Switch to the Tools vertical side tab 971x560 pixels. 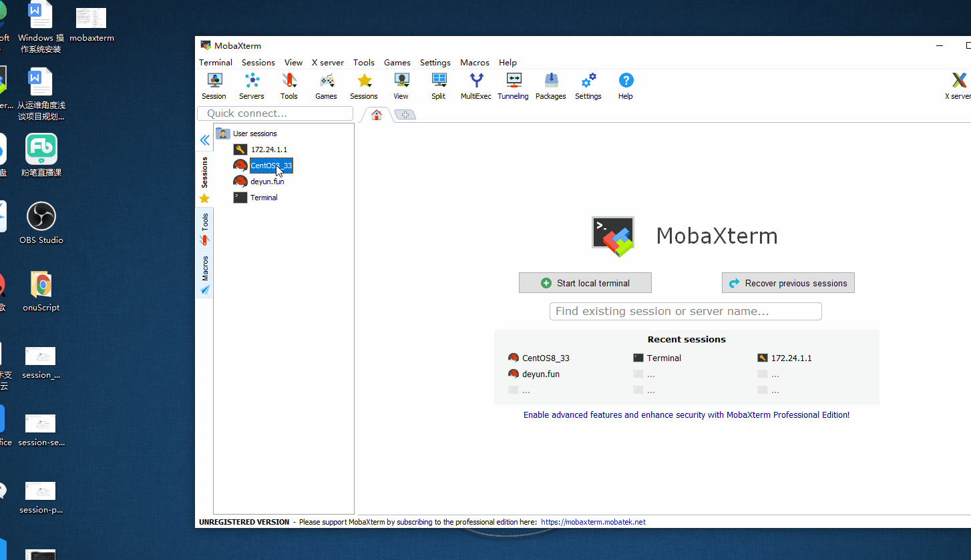pyautogui.click(x=205, y=229)
